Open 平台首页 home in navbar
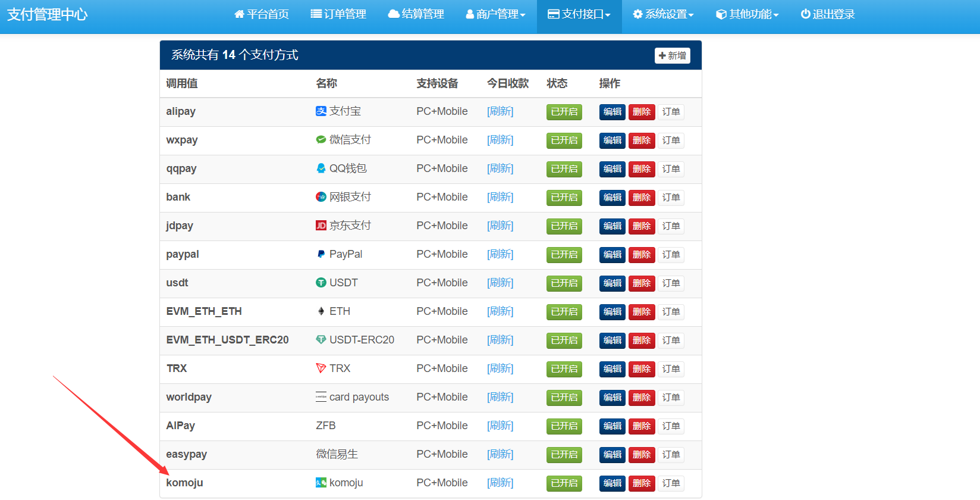The image size is (980, 500). click(262, 14)
